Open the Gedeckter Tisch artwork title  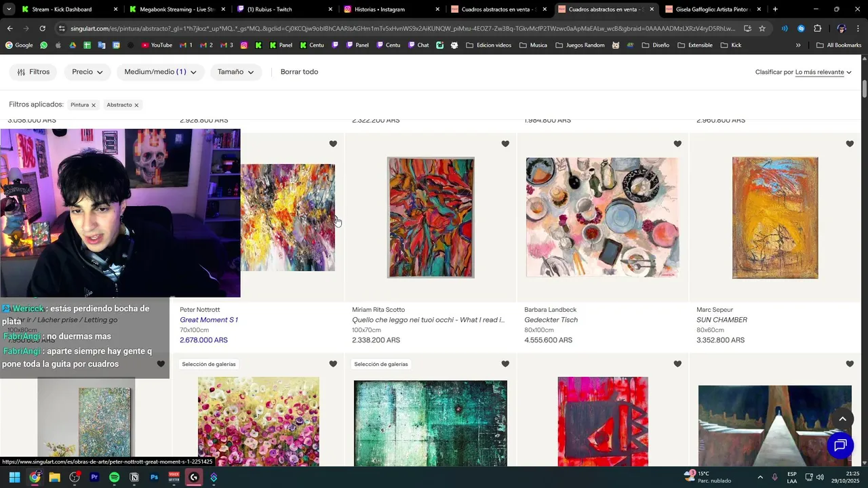point(551,320)
